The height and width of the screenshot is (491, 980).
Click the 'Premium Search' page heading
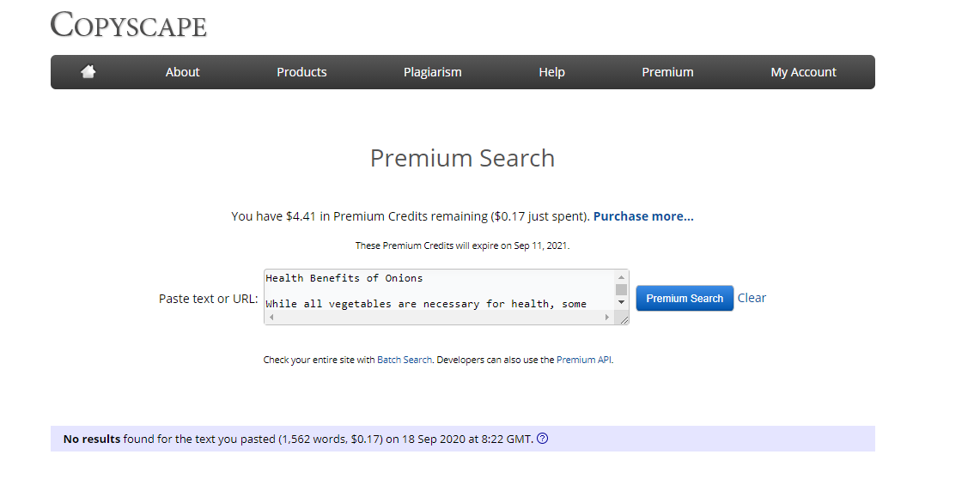tap(462, 158)
